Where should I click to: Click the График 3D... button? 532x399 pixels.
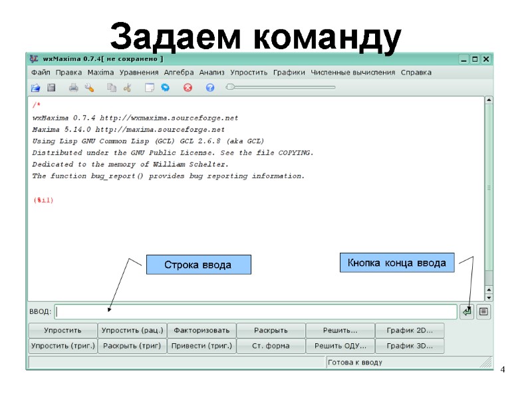(410, 346)
